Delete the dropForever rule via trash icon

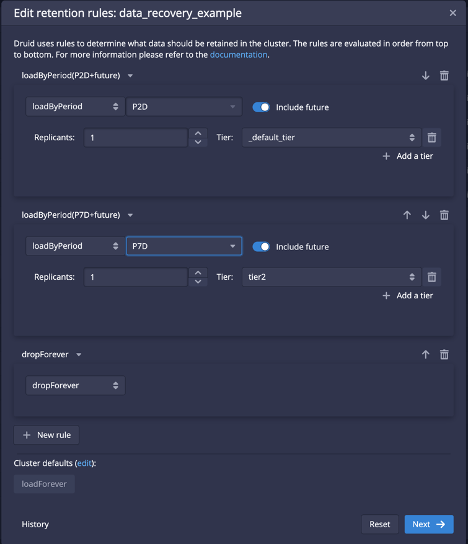coord(444,354)
